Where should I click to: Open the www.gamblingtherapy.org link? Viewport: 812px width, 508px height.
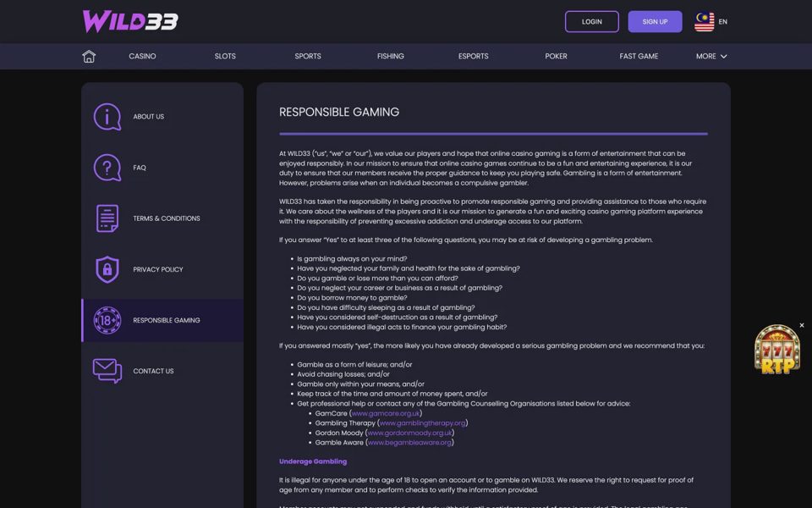[423, 423]
